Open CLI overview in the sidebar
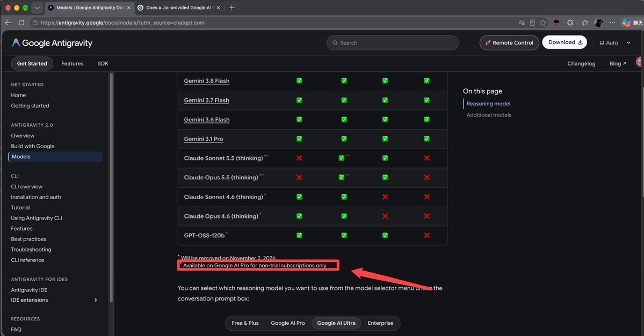Image resolution: width=644 pixels, height=336 pixels. 27,187
